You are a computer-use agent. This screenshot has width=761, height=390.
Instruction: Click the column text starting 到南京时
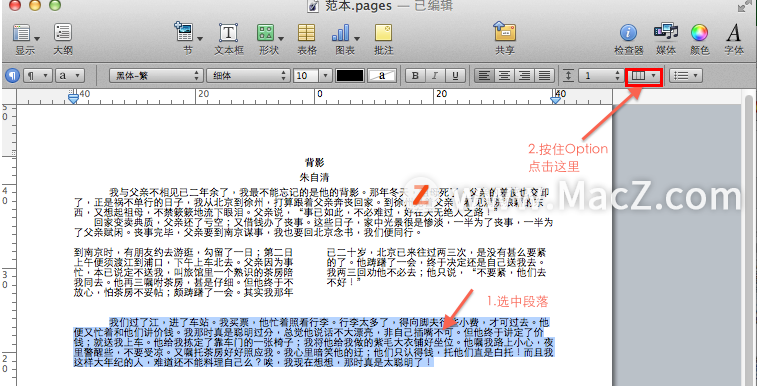click(183, 272)
